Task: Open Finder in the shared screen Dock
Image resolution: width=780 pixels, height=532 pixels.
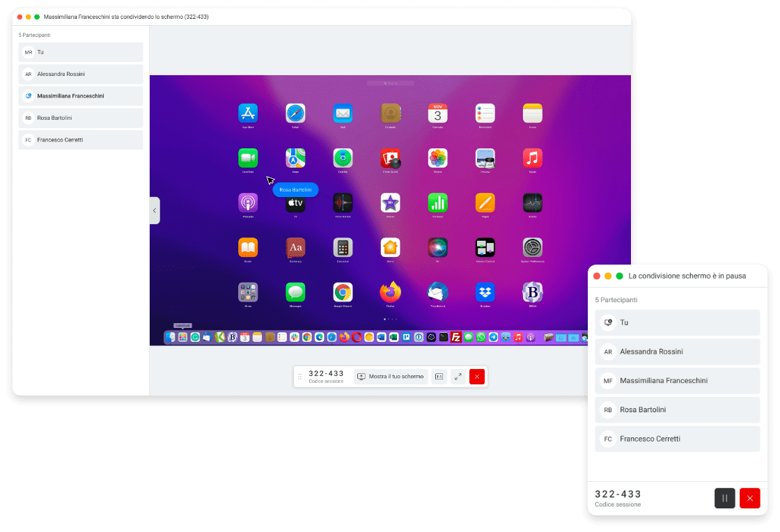Action: coord(171,337)
